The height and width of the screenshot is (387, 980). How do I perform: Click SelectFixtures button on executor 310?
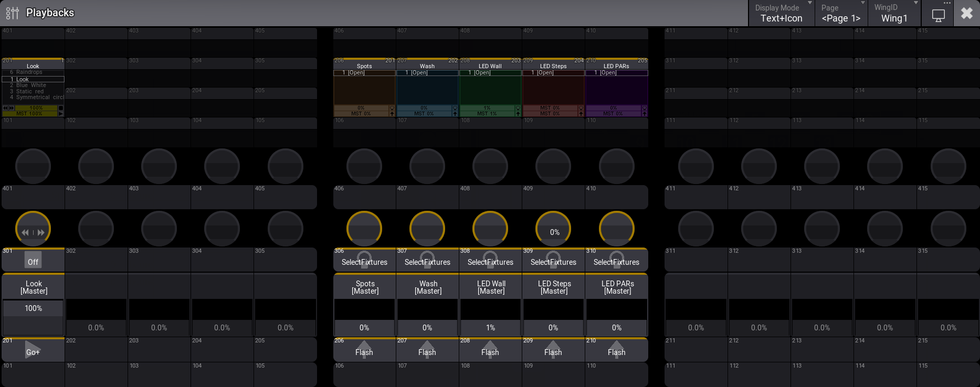[x=616, y=260]
